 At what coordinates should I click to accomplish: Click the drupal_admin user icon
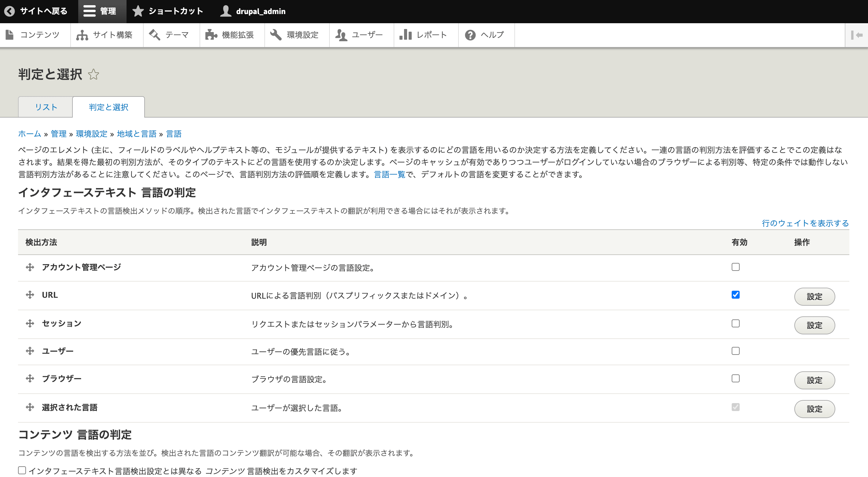[x=226, y=11]
